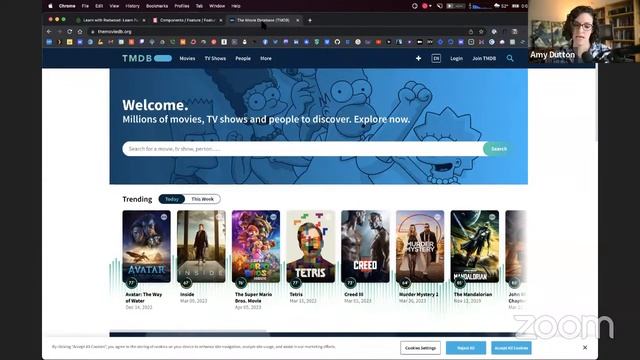
Task: Click the TMDB logo in the header
Action: [147, 58]
